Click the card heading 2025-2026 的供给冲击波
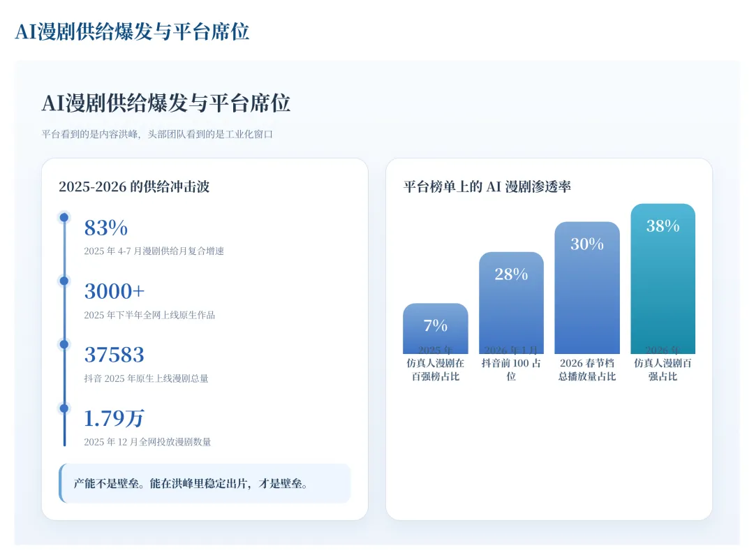 click(134, 186)
